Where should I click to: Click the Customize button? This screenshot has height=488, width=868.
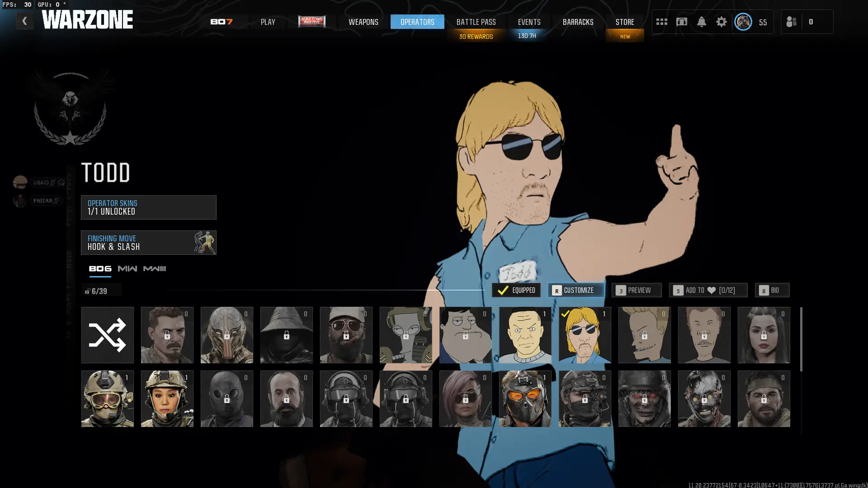[576, 291]
